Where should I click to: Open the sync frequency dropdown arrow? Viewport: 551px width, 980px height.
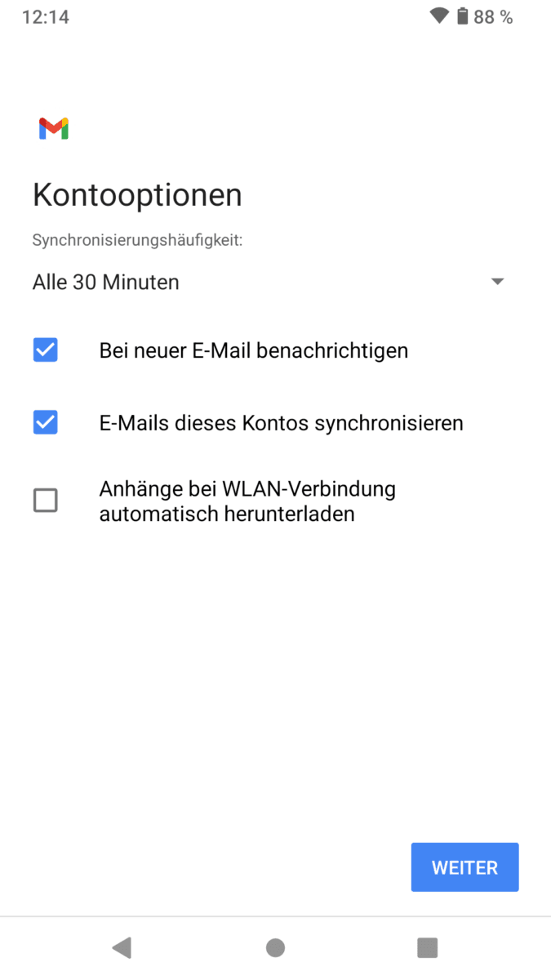click(x=497, y=282)
